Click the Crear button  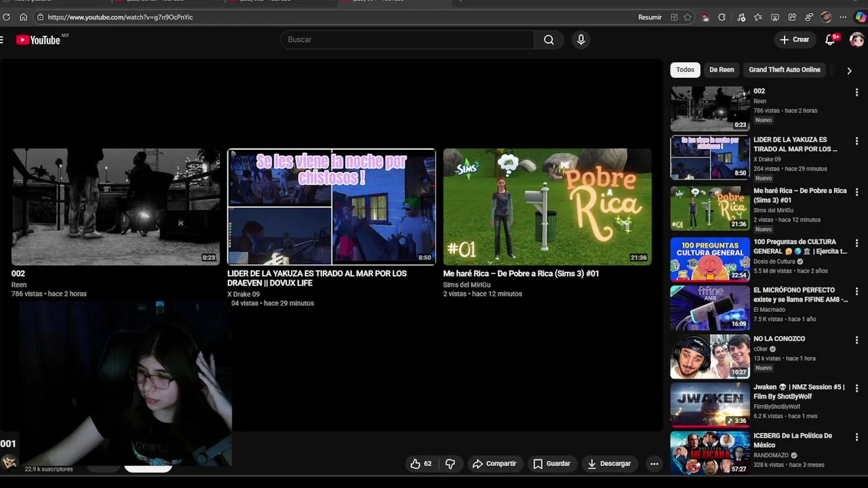794,39
